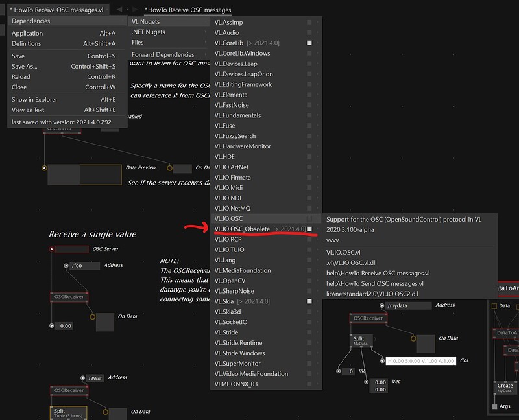This screenshot has width=519, height=420.
Task: Click the red OSC Server input box
Action: [72, 249]
